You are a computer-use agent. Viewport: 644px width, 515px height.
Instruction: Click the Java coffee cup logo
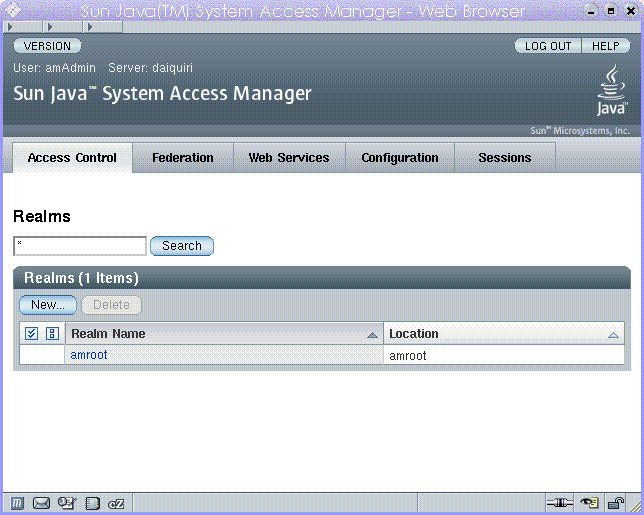612,90
